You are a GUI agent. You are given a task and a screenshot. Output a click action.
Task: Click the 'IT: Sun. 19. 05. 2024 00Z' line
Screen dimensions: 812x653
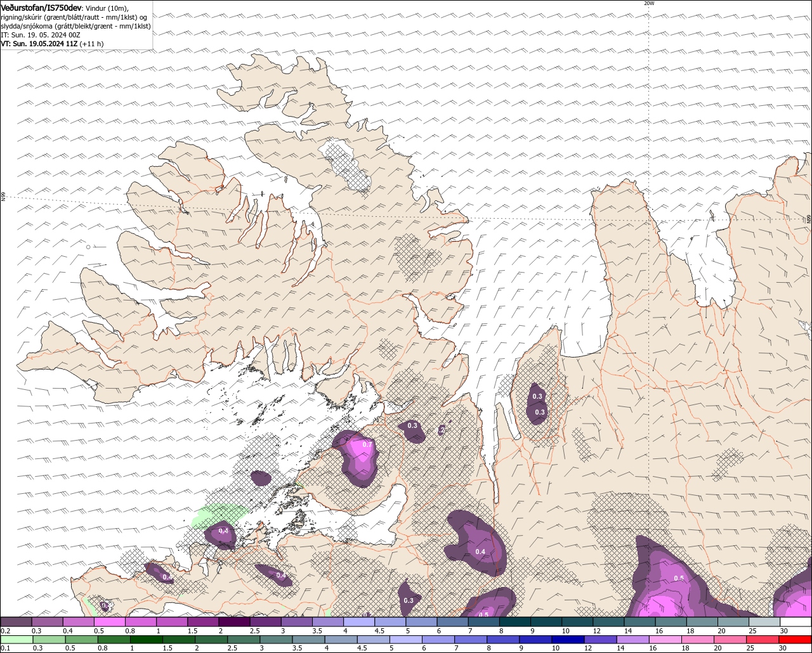click(40, 35)
